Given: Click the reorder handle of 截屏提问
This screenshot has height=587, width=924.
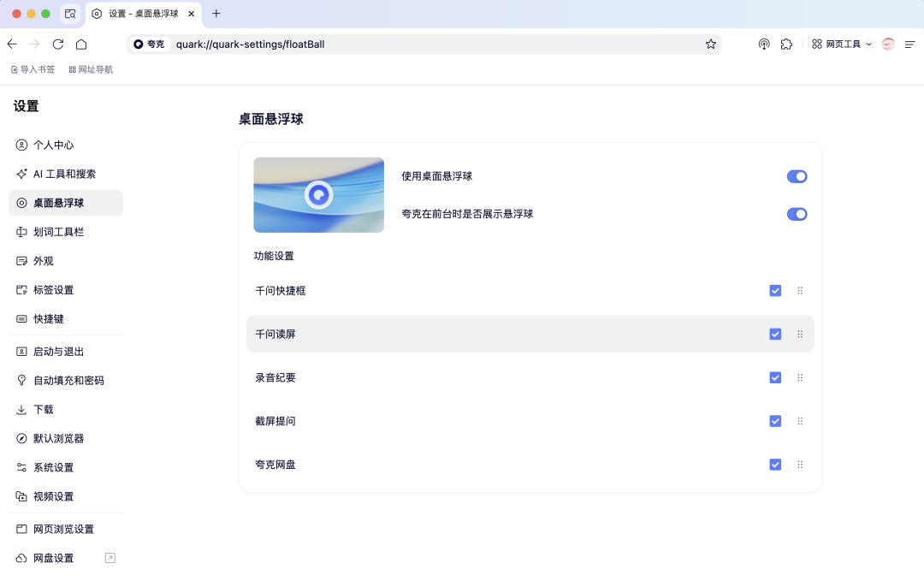Looking at the screenshot, I should click(x=800, y=421).
